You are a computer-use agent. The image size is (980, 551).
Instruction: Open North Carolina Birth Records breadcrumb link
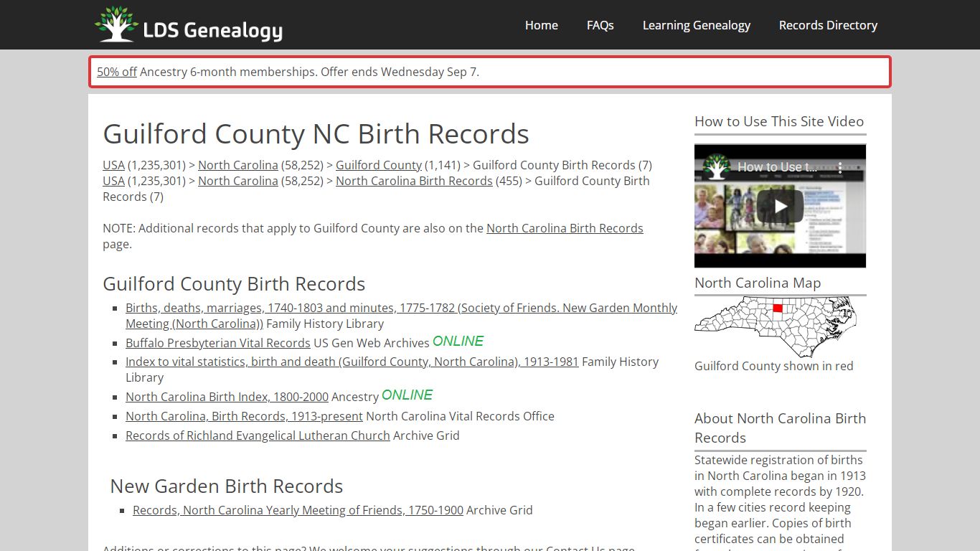click(x=414, y=181)
